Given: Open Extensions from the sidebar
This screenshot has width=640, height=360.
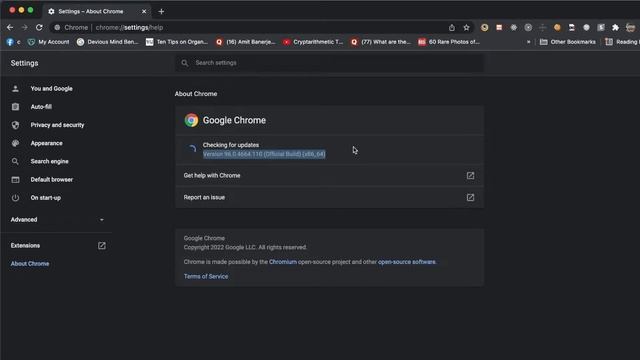Looking at the screenshot, I should (x=25, y=245).
